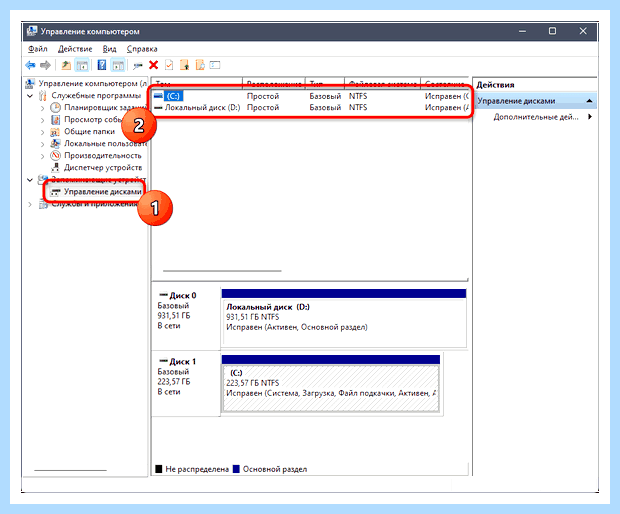Open the Файл menu
The image size is (620, 514).
pos(38,49)
